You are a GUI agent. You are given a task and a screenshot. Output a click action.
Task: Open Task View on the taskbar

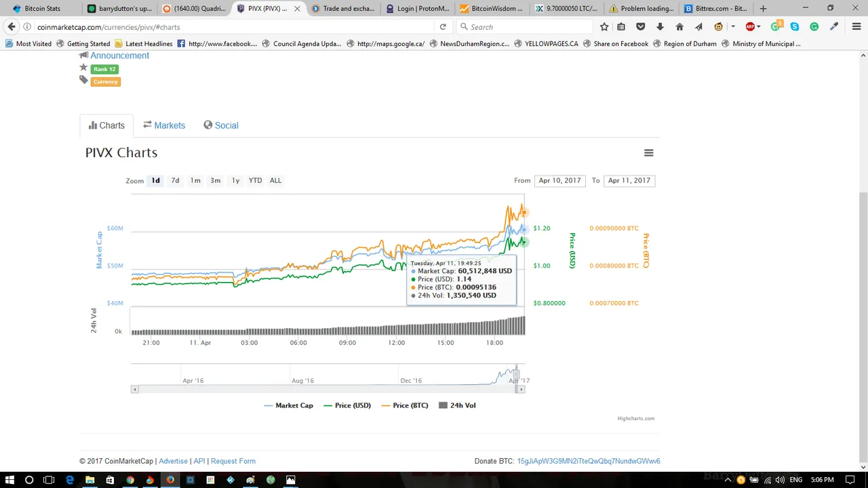[x=49, y=480]
